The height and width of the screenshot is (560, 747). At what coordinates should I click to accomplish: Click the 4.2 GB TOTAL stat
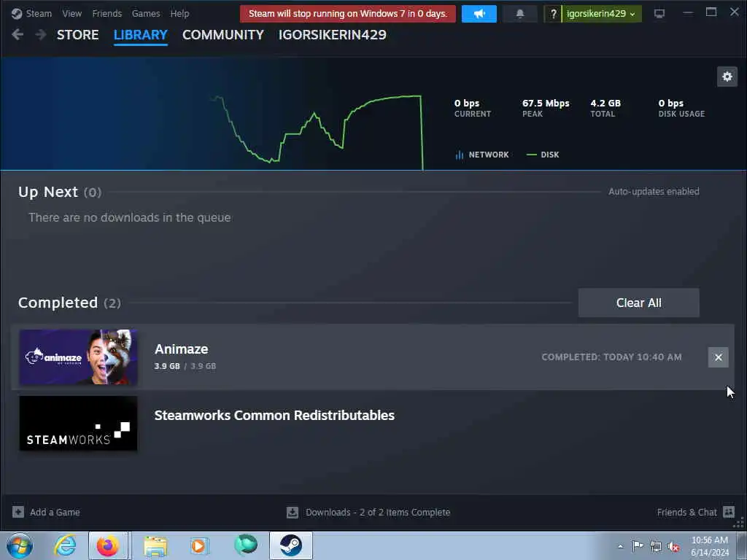605,108
